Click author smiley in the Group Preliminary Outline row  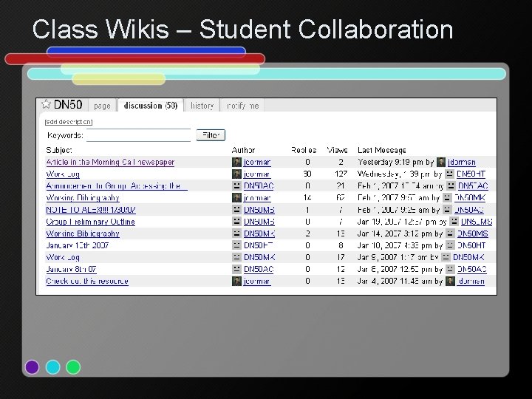tap(236, 221)
